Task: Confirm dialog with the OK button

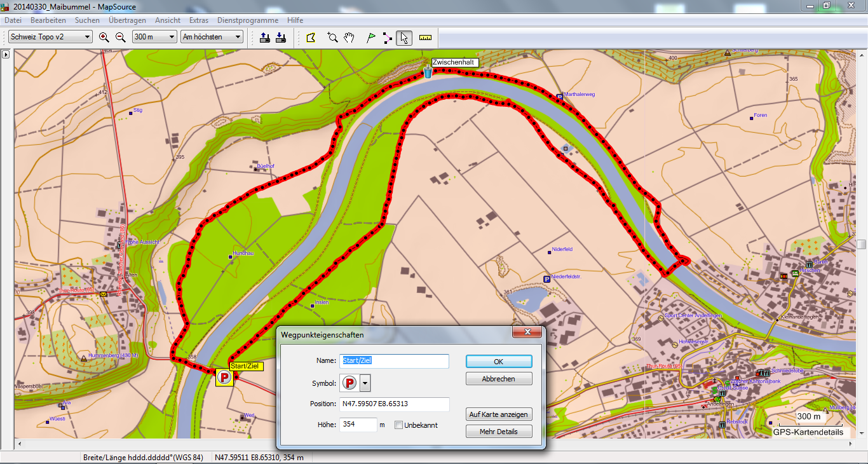Action: [499, 361]
